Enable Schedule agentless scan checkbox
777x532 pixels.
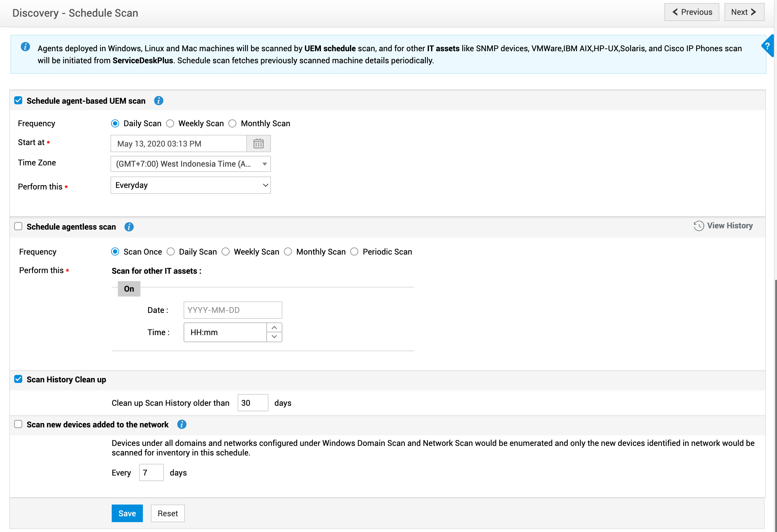point(19,227)
